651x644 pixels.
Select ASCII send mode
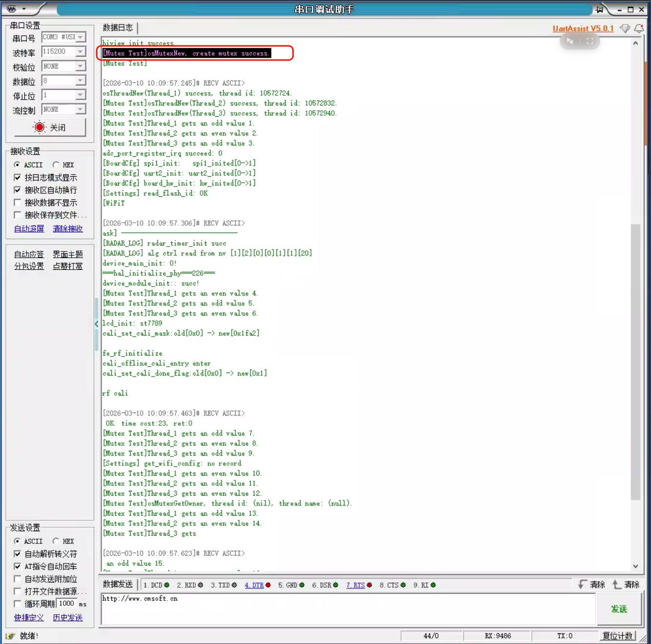(17, 541)
